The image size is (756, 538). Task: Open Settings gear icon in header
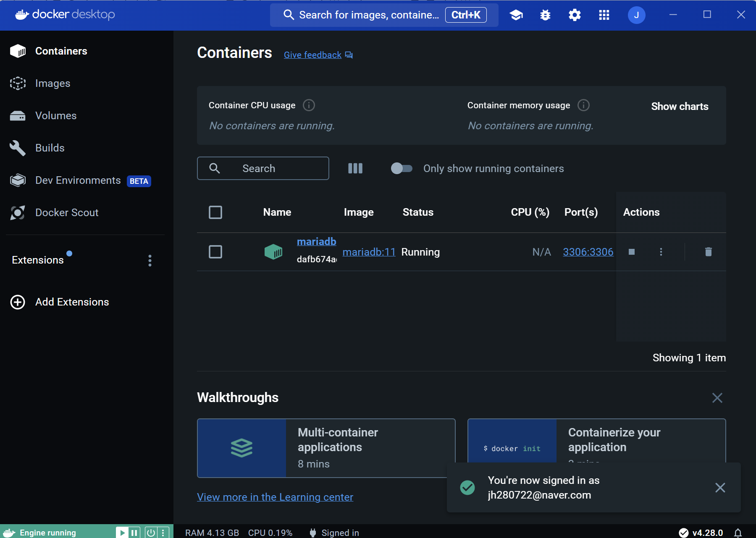[575, 15]
